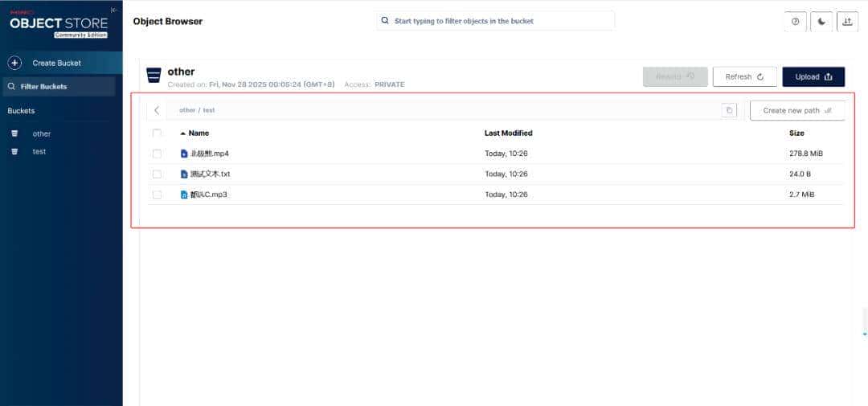Screen dimensions: 868x406
Task: Click the scroll indicator at the right edge
Action: (865, 323)
